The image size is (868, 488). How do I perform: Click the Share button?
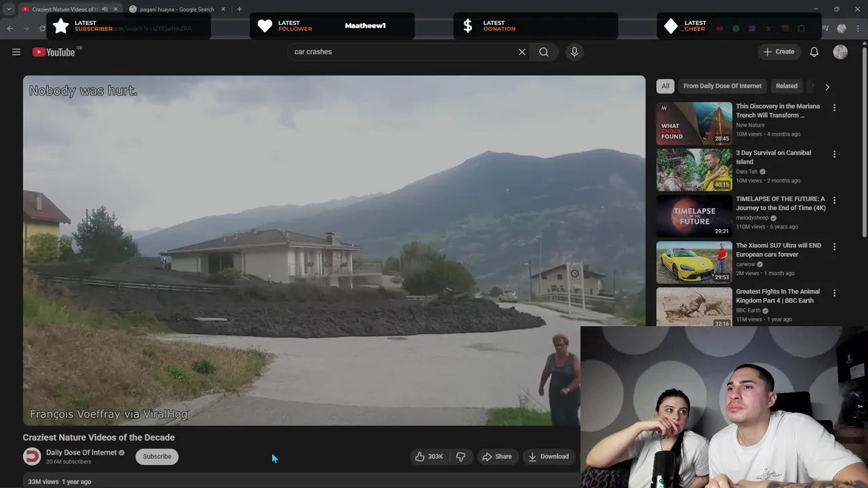(497, 457)
